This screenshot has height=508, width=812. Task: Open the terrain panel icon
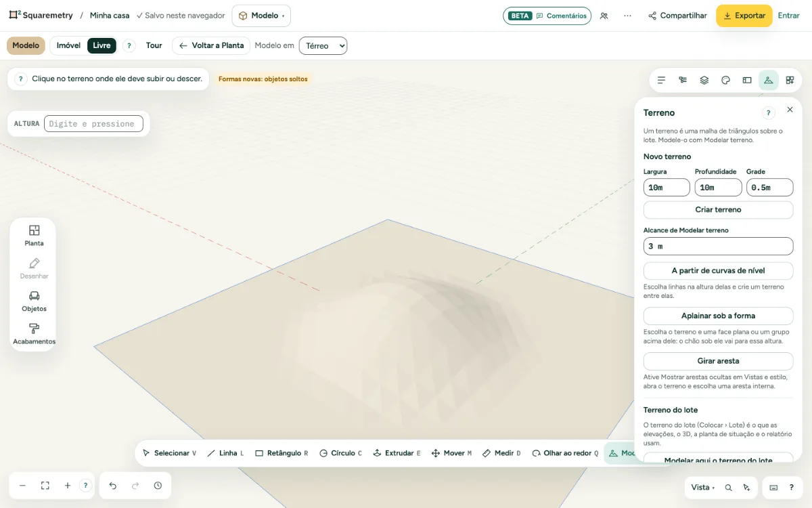click(768, 80)
